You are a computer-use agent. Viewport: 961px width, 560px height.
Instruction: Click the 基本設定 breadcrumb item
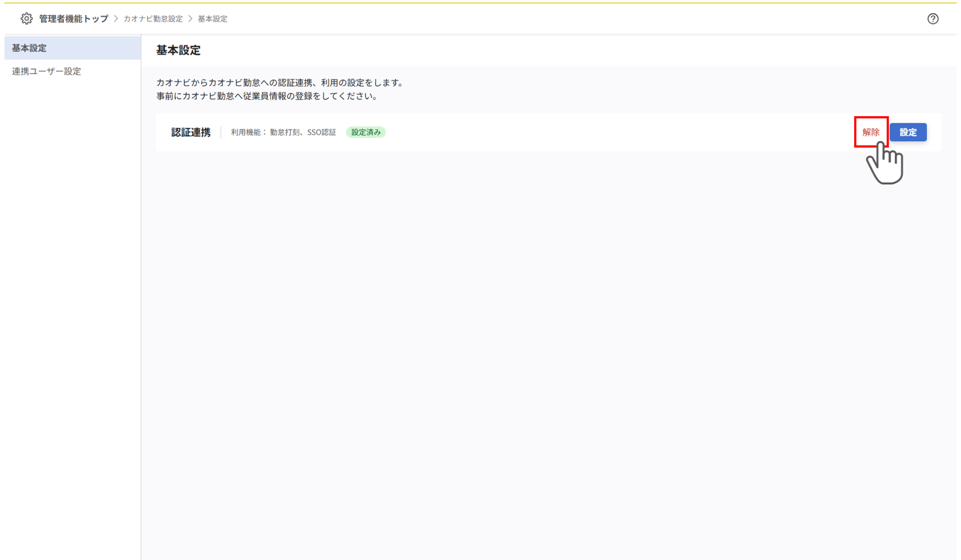213,18
